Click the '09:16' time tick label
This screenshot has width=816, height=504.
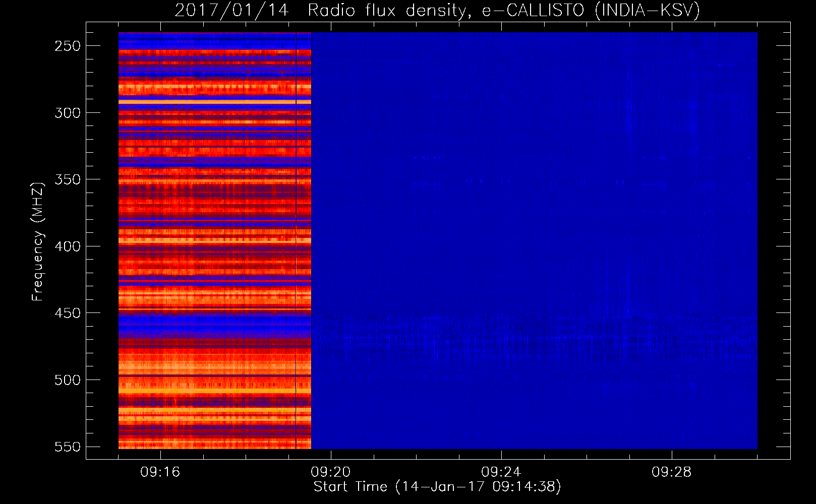coord(160,472)
